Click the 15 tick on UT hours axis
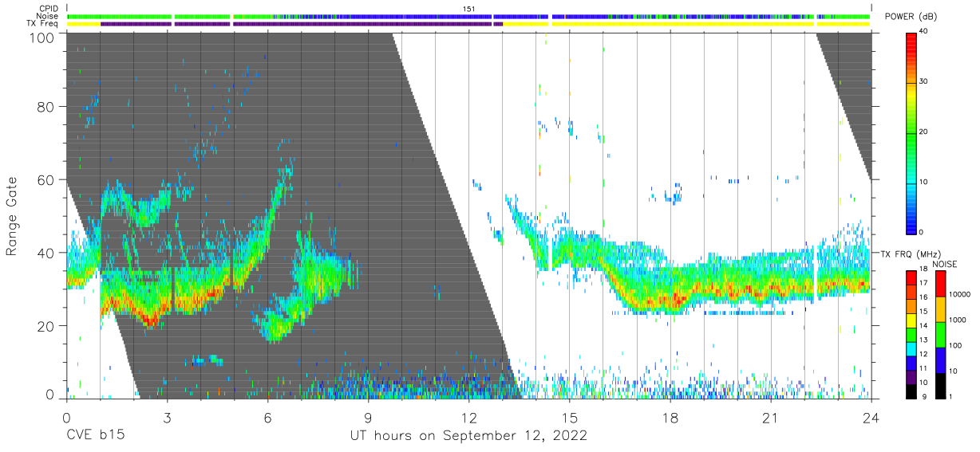980x452 pixels. click(x=569, y=418)
